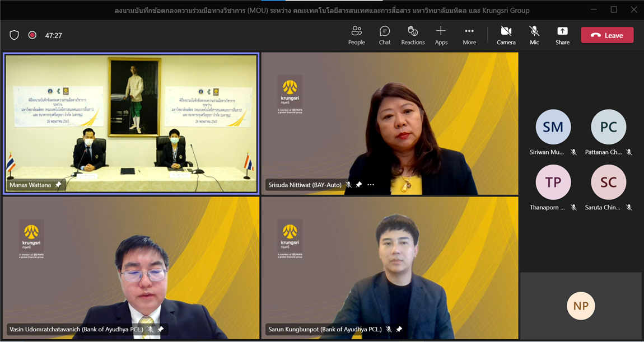The width and height of the screenshot is (644, 342).
Task: Expand the More options menu
Action: point(469,35)
